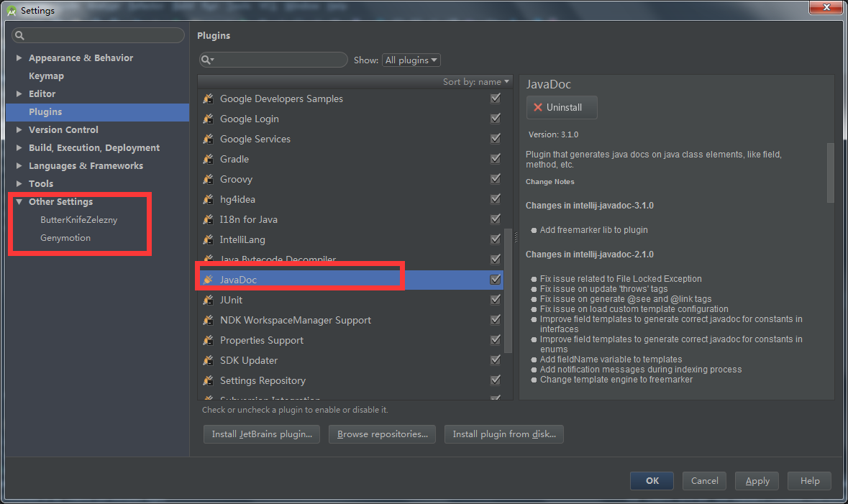Click Install JetBrains plugin button
Screen dimensions: 848x504
pos(262,434)
